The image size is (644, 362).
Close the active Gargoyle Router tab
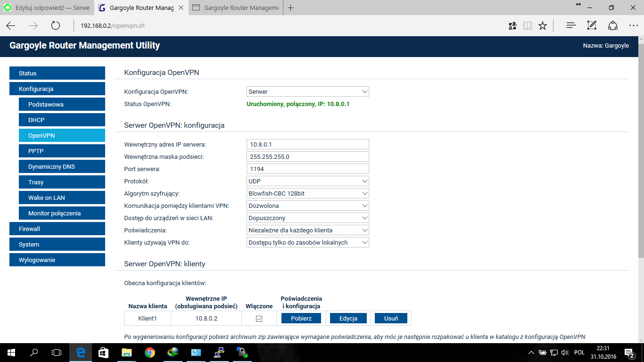pos(181,8)
